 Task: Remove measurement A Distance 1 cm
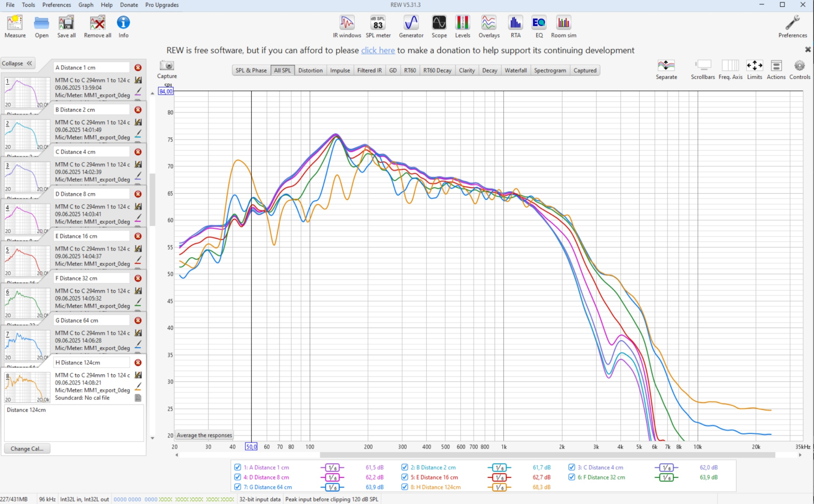pos(138,68)
